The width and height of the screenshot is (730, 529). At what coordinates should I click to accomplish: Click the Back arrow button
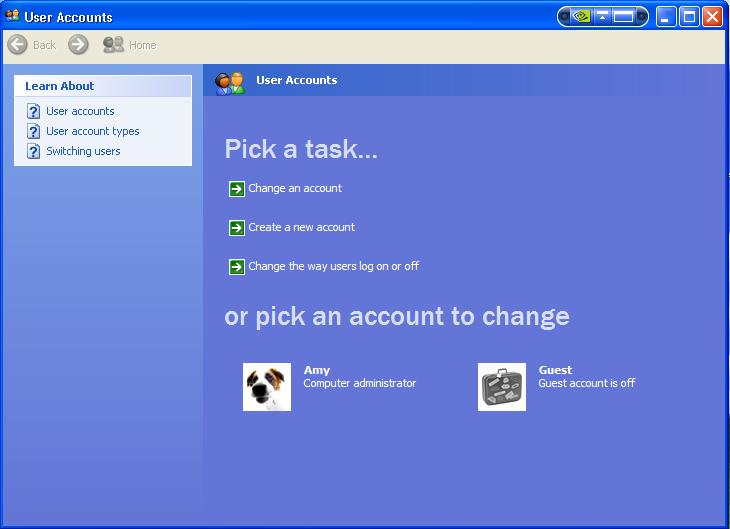point(18,45)
